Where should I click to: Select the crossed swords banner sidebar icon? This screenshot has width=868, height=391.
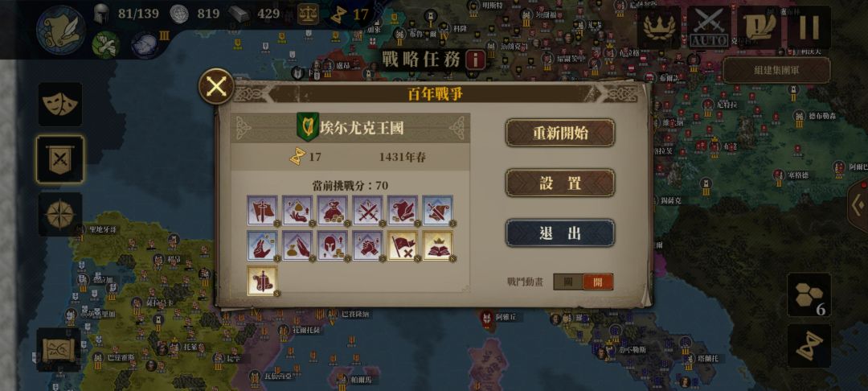60,159
